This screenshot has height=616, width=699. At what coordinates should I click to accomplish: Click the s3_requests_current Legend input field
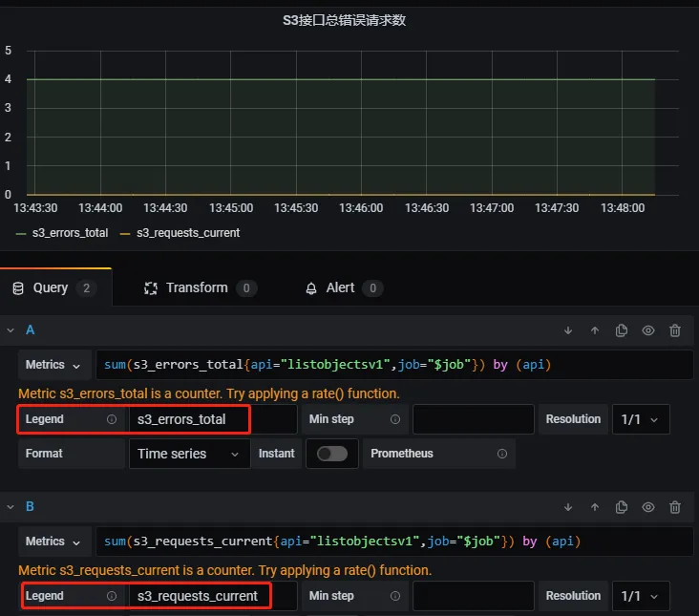tap(199, 596)
